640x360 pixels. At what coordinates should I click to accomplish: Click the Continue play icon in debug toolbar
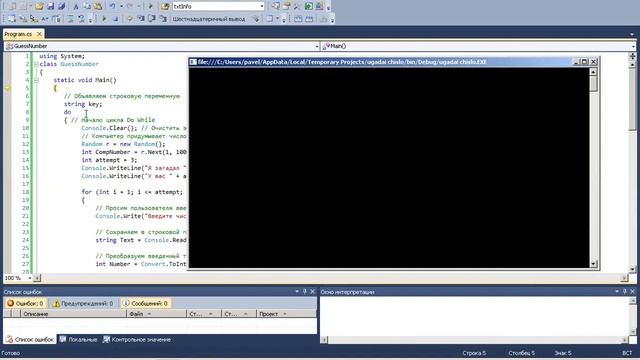coord(104,19)
